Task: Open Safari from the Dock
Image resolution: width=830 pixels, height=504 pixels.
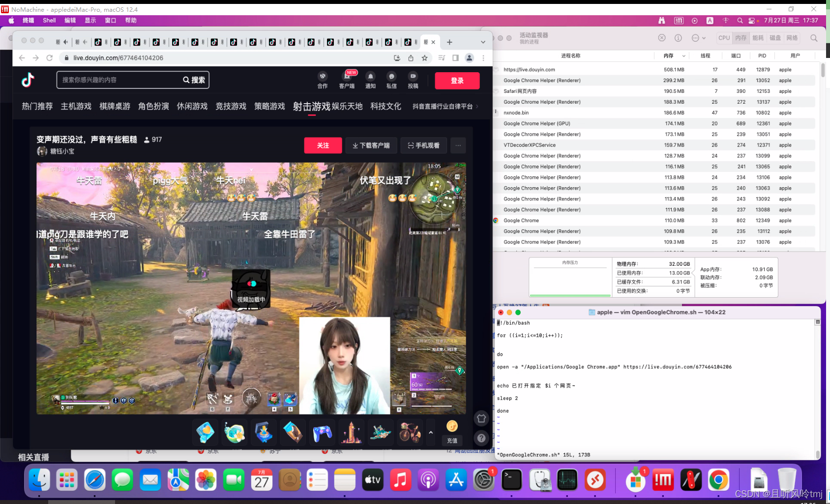Action: pyautogui.click(x=94, y=480)
